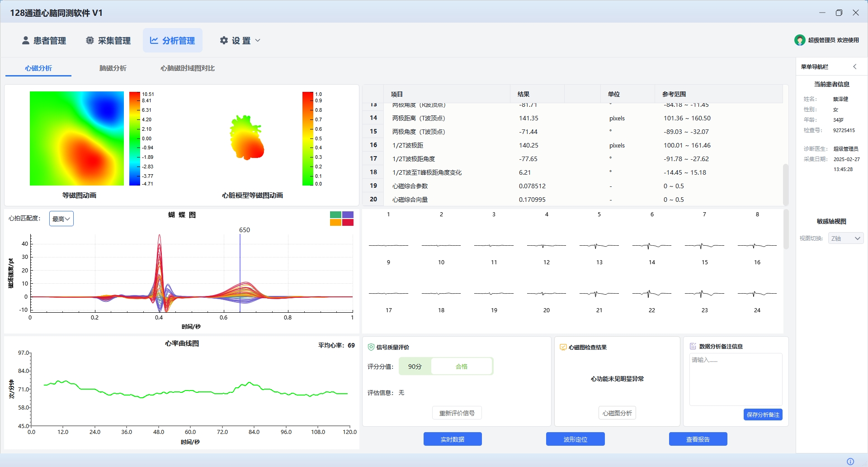Switch to the 脑磁分析 tab
The image size is (868, 467).
(x=113, y=68)
